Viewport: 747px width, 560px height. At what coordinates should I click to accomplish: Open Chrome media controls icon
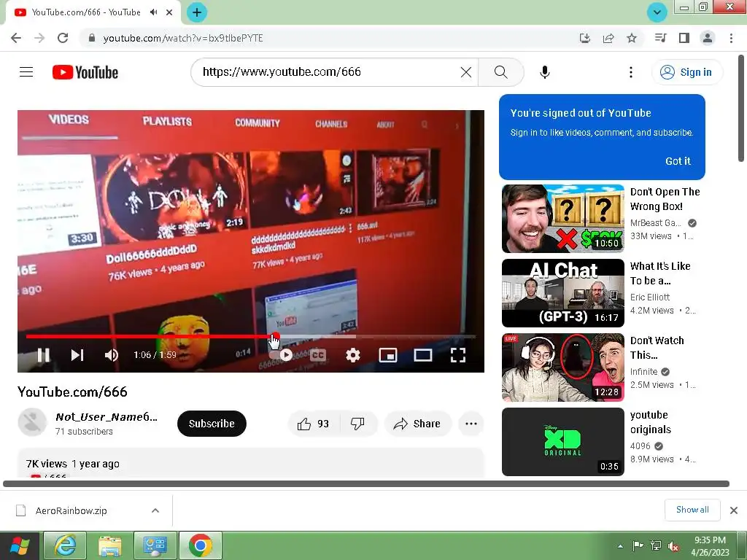pyautogui.click(x=660, y=38)
